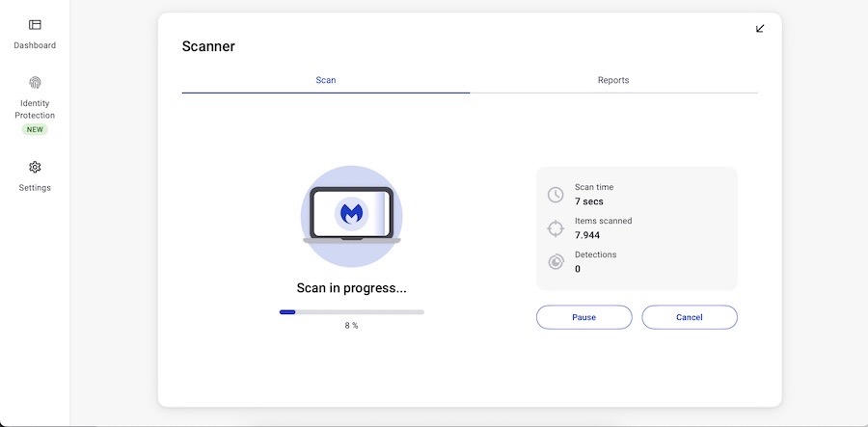The width and height of the screenshot is (868, 427).
Task: Pause the running scan
Action: click(584, 317)
